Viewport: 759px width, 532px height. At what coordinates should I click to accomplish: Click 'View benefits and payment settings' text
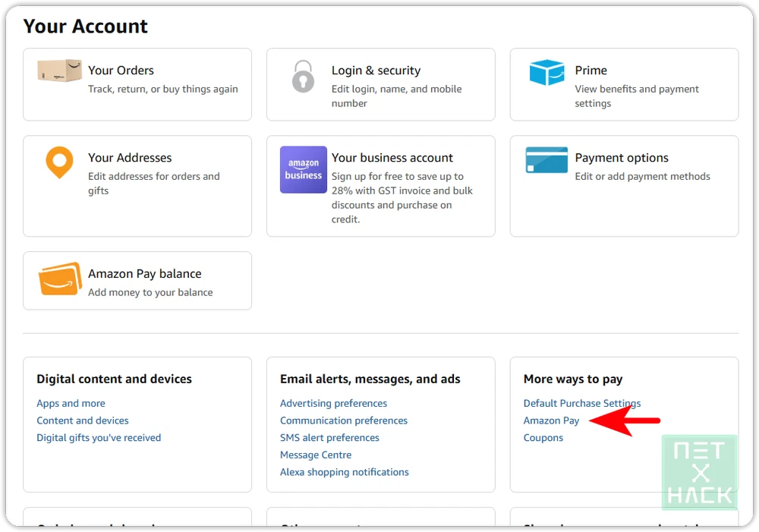click(x=637, y=96)
